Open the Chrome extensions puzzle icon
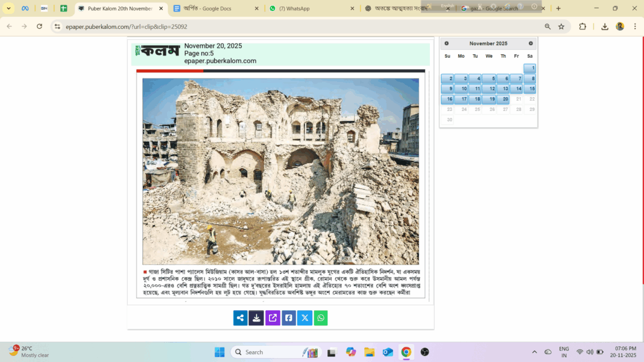Screen dimensions: 644x362 pyautogui.click(x=582, y=27)
